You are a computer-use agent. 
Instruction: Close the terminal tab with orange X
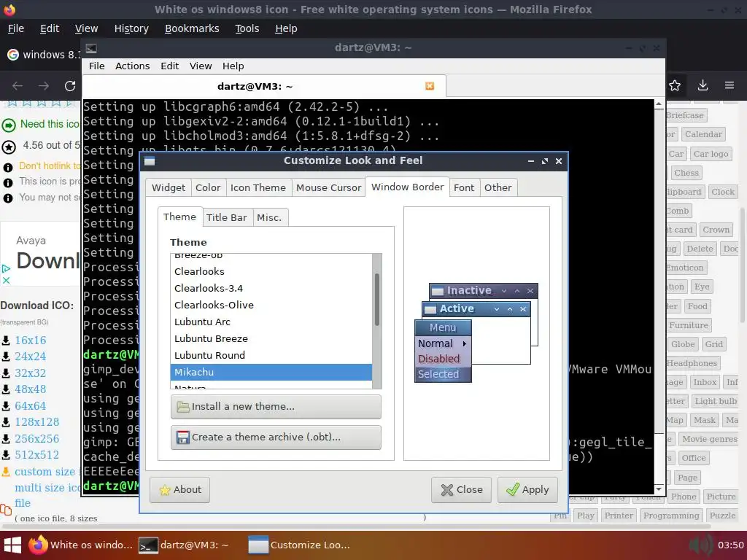(430, 86)
